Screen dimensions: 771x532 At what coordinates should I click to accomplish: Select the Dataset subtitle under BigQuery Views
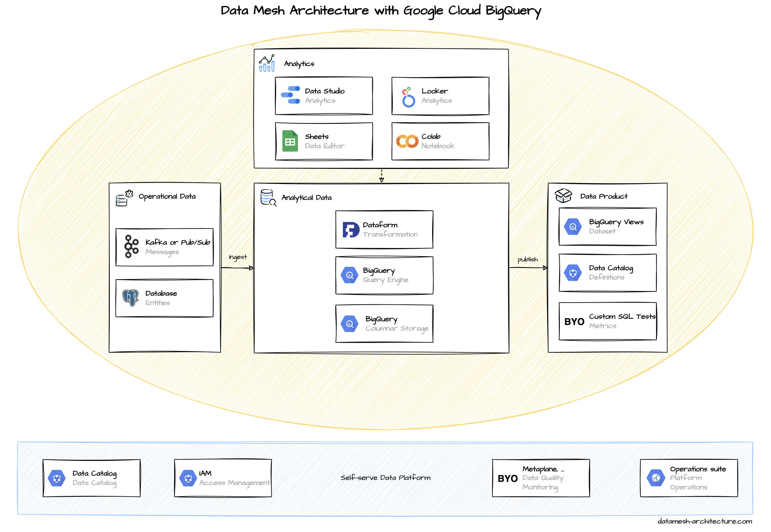click(x=602, y=231)
